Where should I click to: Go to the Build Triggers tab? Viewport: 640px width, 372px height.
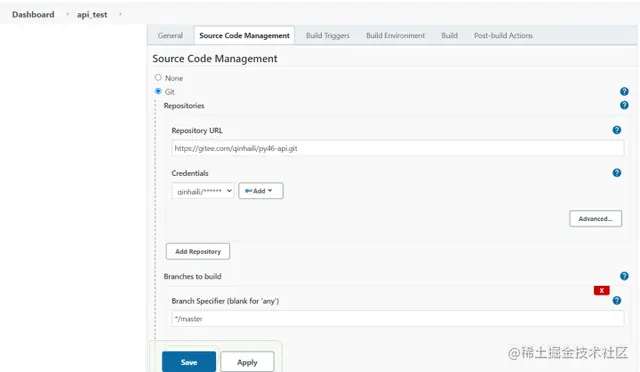(328, 36)
